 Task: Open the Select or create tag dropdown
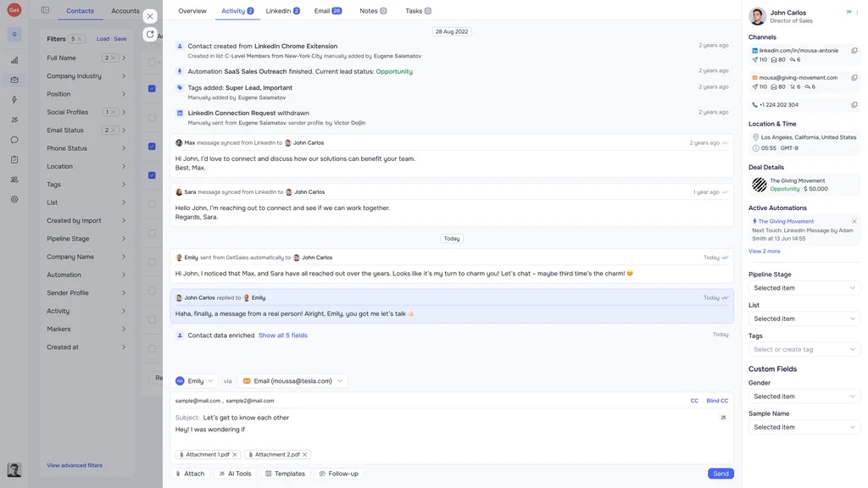pos(804,349)
